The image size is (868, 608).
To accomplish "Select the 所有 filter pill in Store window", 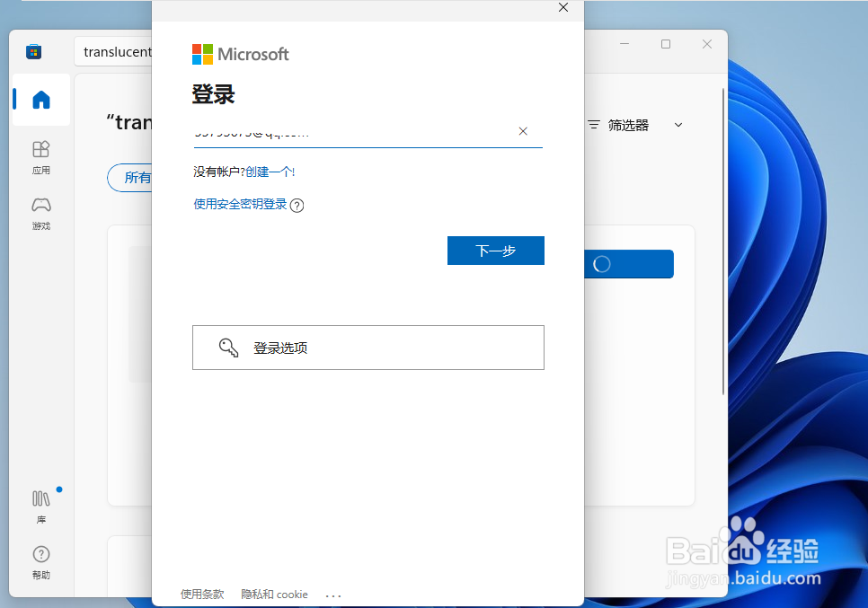I will 130,178.
